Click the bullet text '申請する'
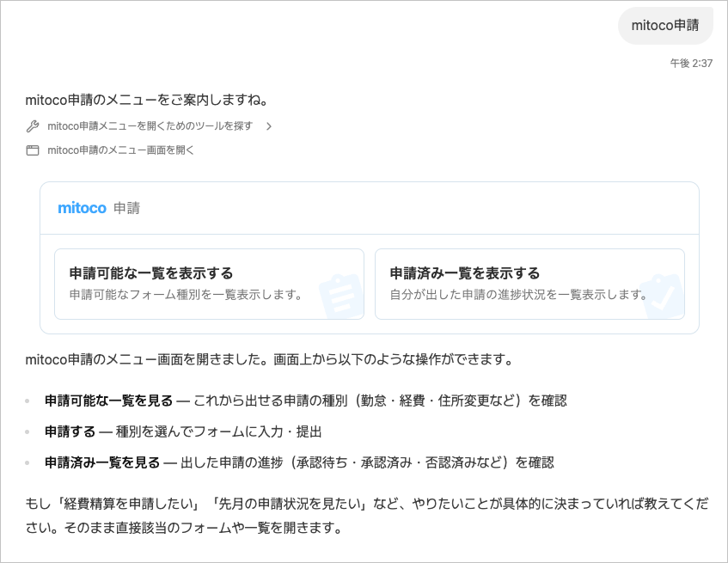The height and width of the screenshot is (563, 728). coord(70,431)
